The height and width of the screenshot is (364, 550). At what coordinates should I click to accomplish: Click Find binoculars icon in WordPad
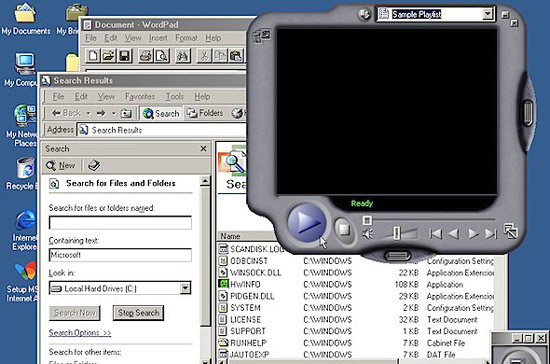(x=183, y=56)
